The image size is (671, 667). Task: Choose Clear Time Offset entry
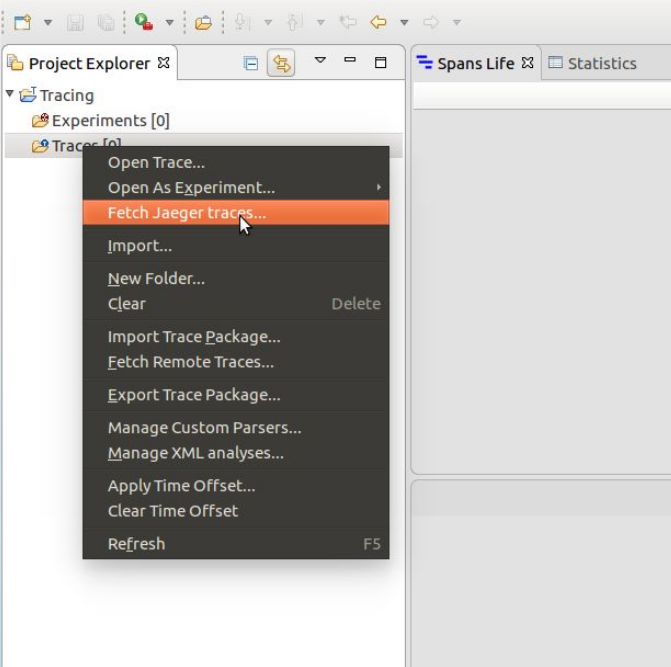(236, 511)
